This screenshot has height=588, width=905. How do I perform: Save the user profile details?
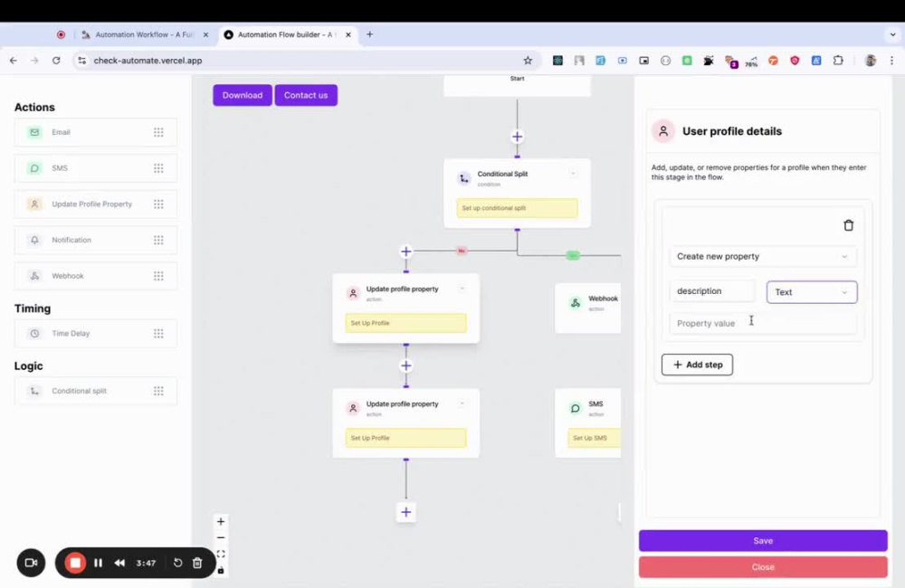(763, 541)
